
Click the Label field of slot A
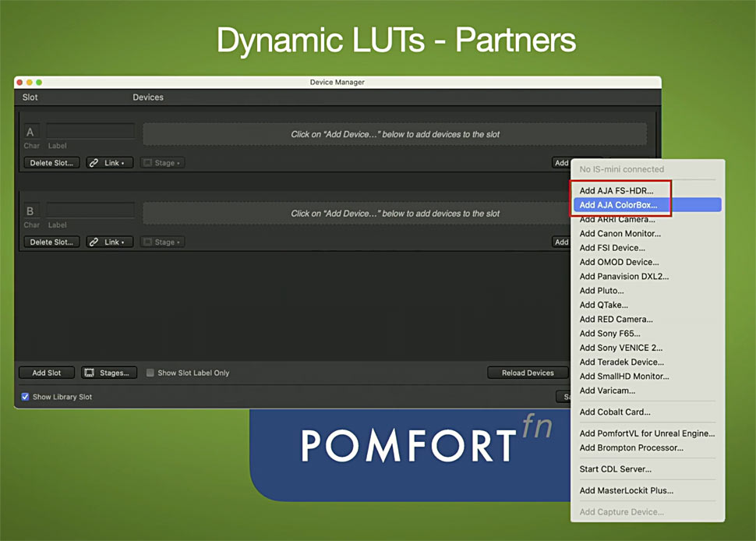click(90, 132)
